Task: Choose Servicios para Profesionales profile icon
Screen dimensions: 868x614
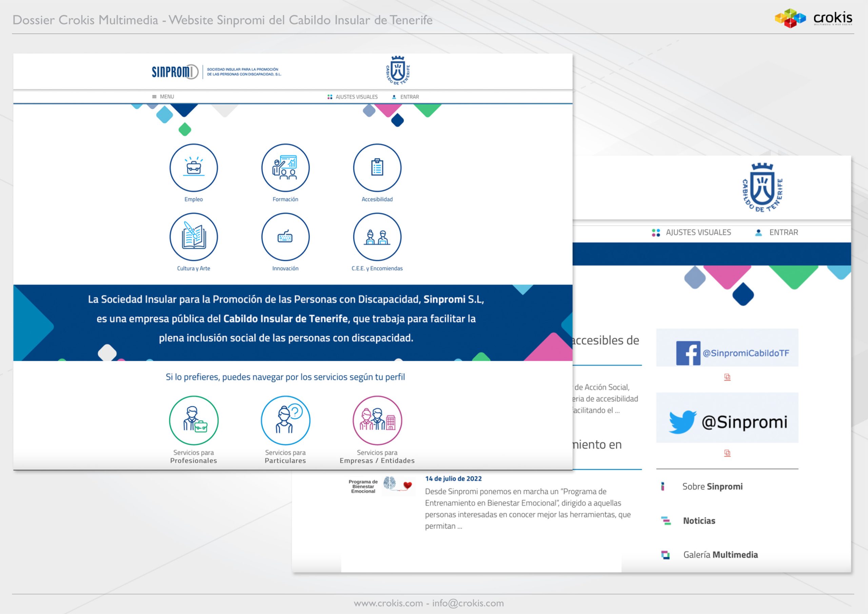Action: (194, 420)
